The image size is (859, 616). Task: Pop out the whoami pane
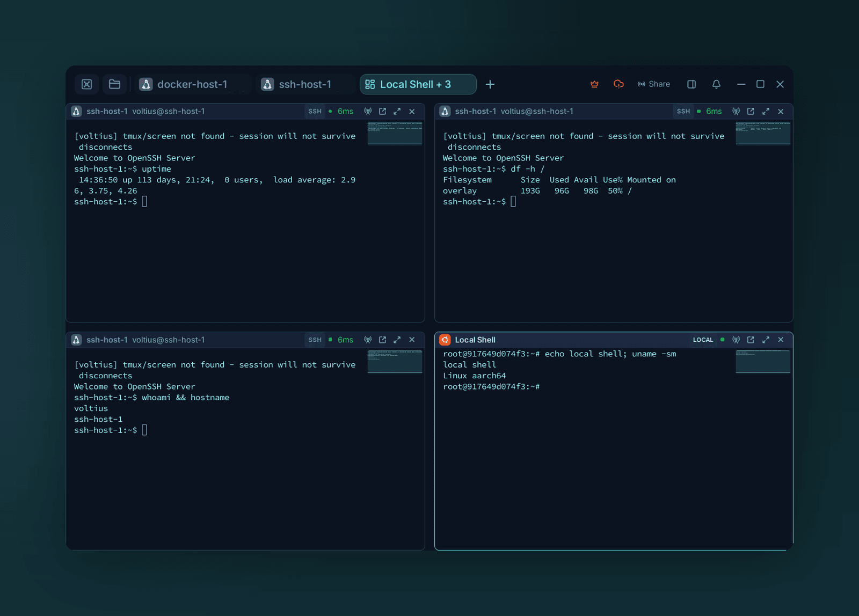tap(382, 340)
